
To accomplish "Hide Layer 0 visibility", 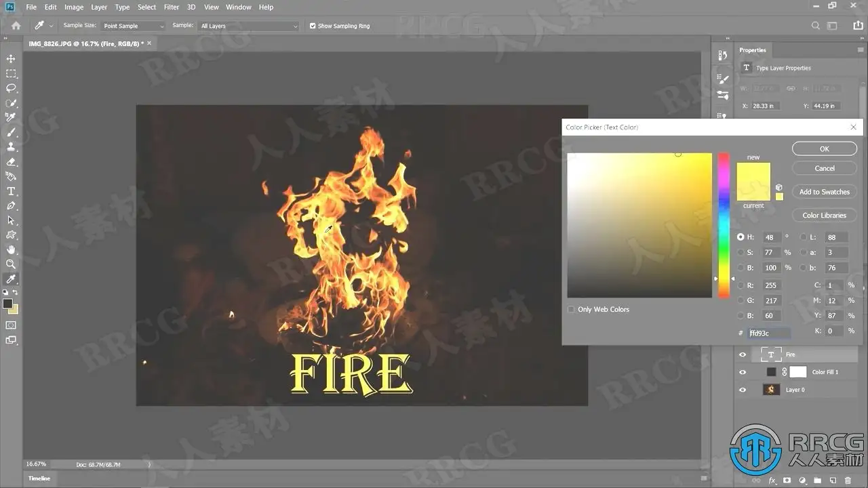I will pyautogui.click(x=743, y=390).
